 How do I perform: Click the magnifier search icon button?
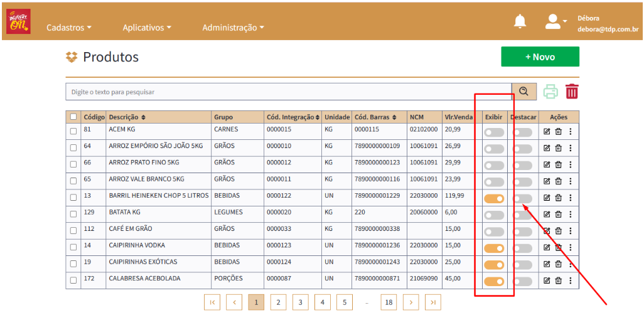pos(523,92)
